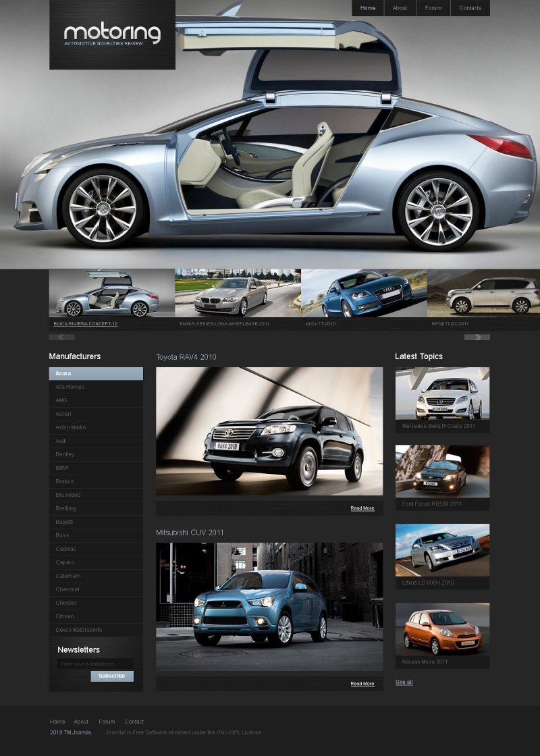Open Contacts in the top navigation bar
This screenshot has width=540, height=756.
470,8
